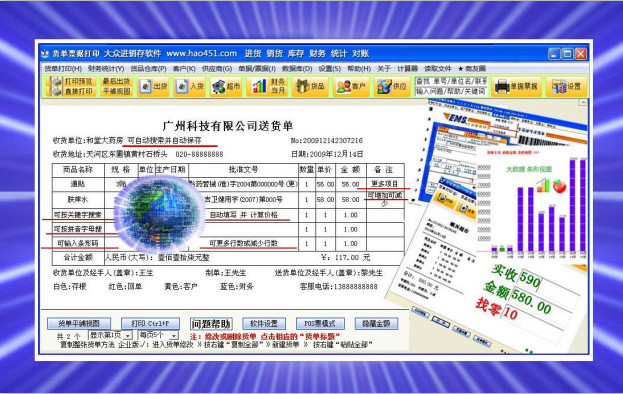Open the 设置(S) menu
The height and width of the screenshot is (394, 623).
tap(329, 69)
